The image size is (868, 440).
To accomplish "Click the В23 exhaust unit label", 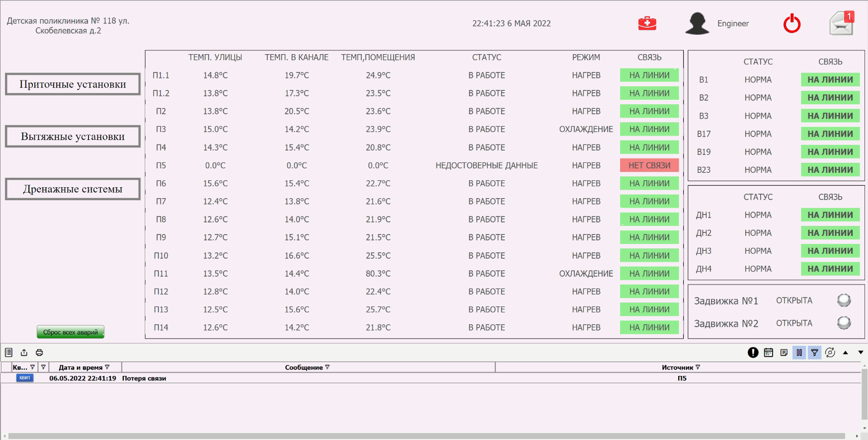I will point(704,170).
